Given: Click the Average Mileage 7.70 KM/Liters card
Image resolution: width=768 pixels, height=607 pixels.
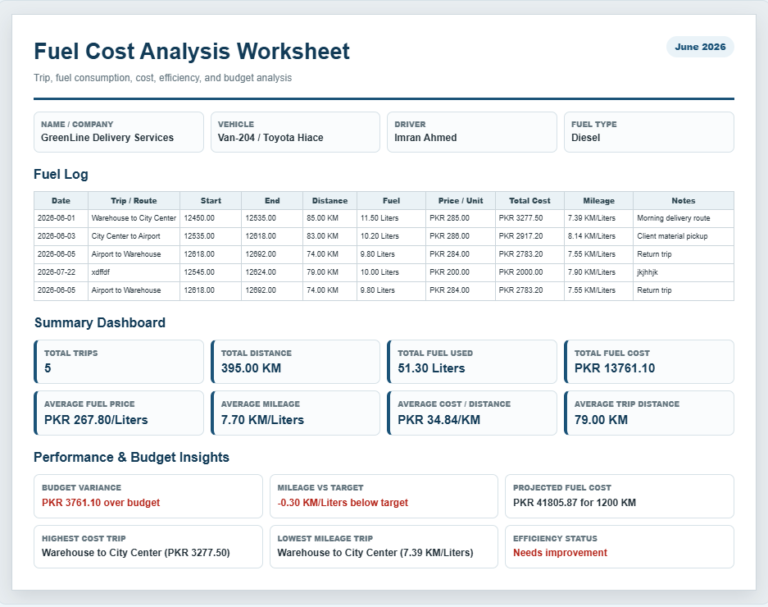Looking at the screenshot, I should point(295,413).
